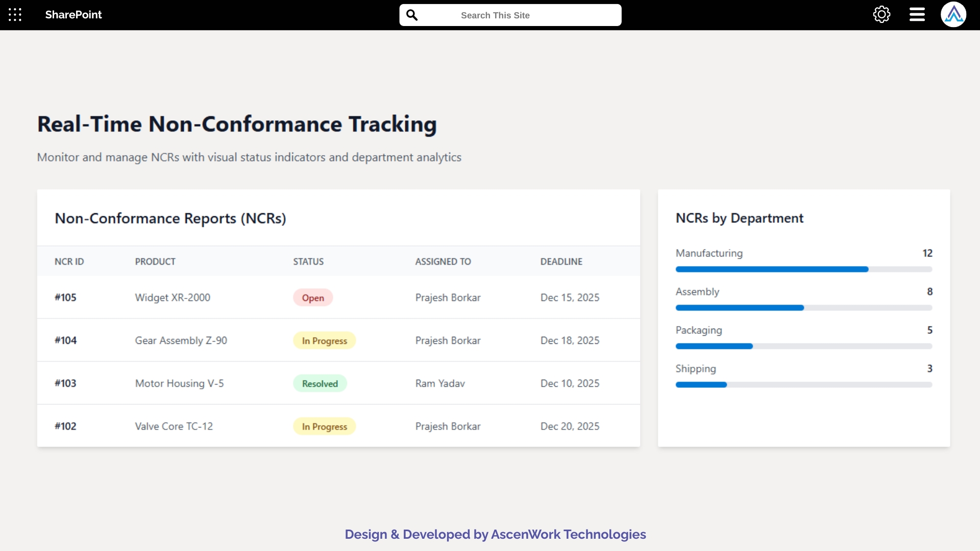Screen dimensions: 980x551
Task: Click the search magnifier icon
Action: pos(412,15)
